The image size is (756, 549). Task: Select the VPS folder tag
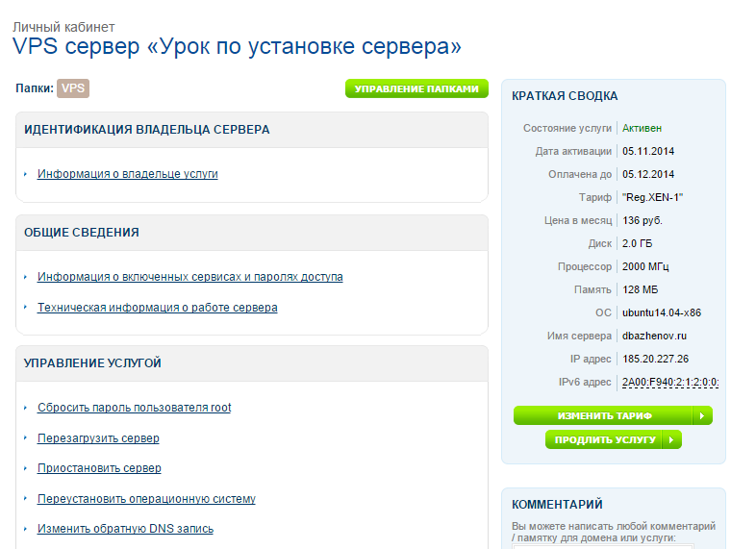coord(73,88)
